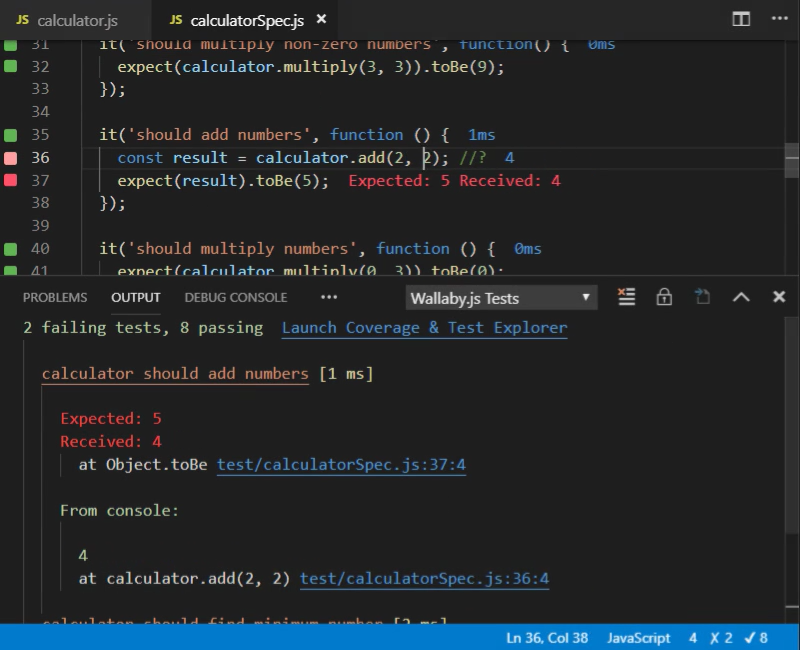Open the log output file icon
Screen dimensions: 800x650
[x=703, y=297]
